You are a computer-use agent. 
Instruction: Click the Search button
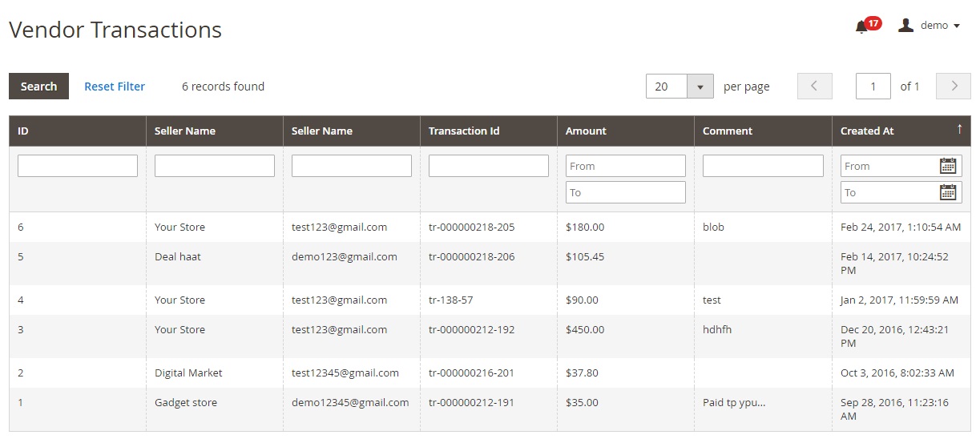point(38,87)
